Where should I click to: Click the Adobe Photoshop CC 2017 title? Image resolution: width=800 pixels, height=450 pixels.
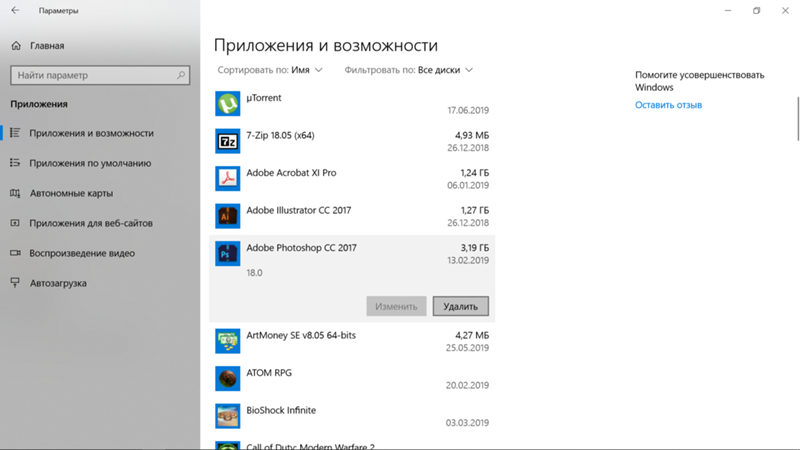click(302, 248)
